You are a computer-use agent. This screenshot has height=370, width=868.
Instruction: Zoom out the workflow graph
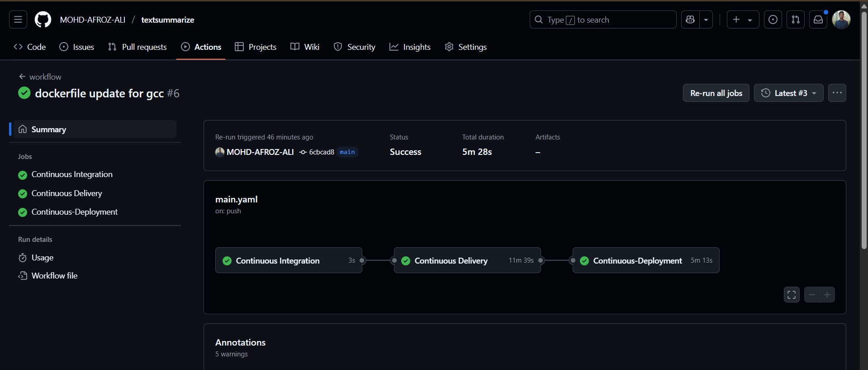tap(812, 295)
